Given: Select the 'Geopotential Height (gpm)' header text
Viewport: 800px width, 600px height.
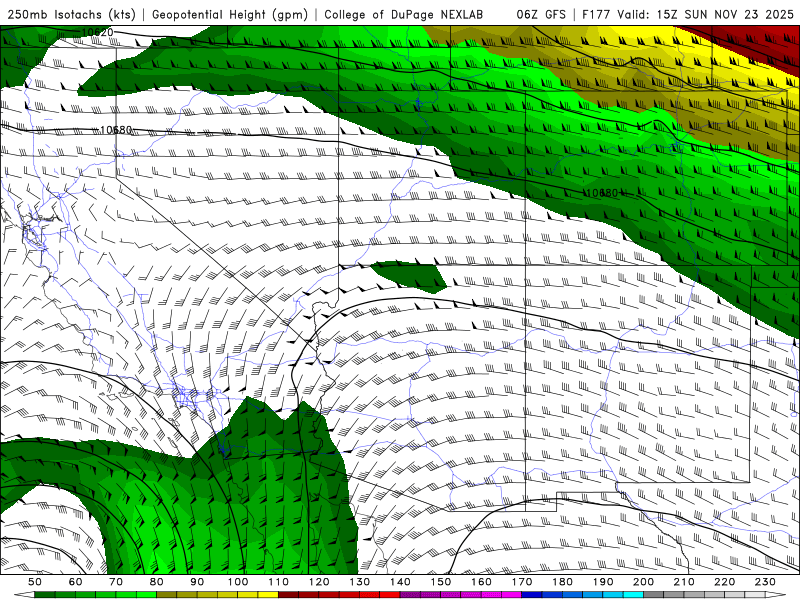Looking at the screenshot, I should [x=230, y=15].
